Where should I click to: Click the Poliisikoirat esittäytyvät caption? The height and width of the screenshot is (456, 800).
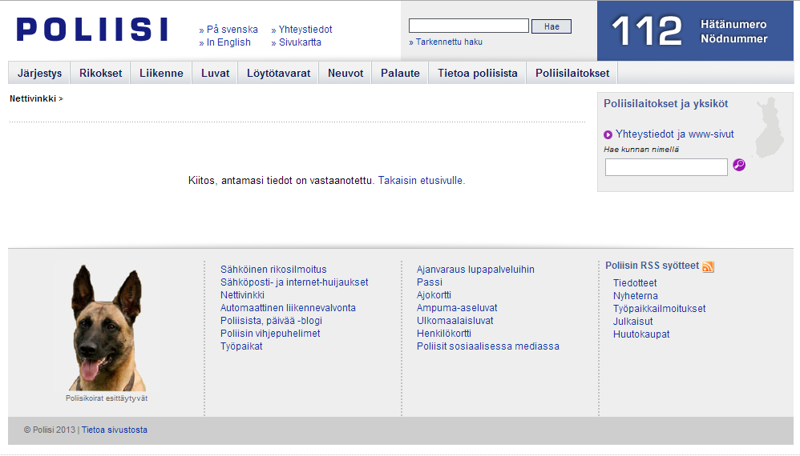click(107, 398)
